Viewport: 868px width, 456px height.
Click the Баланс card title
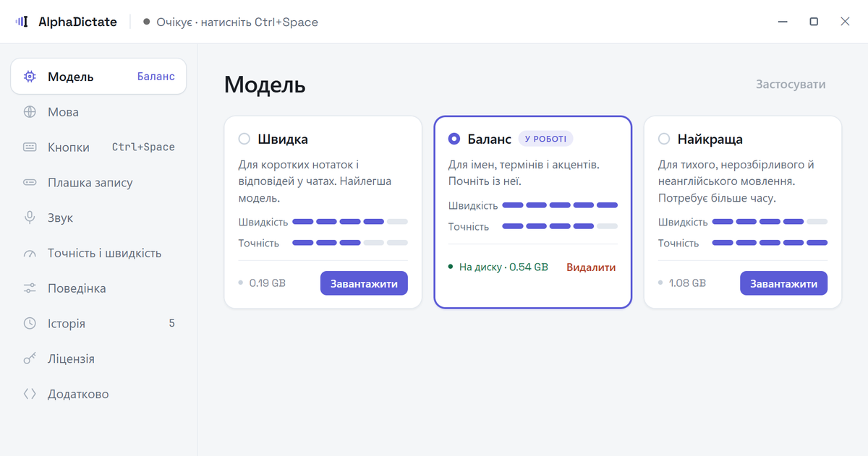(490, 139)
